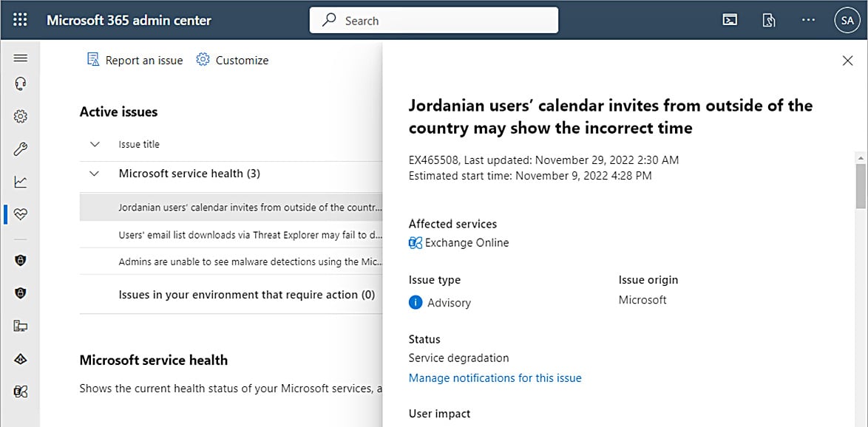
Task: Open Cloud Shell terminal icon in header
Action: point(730,21)
